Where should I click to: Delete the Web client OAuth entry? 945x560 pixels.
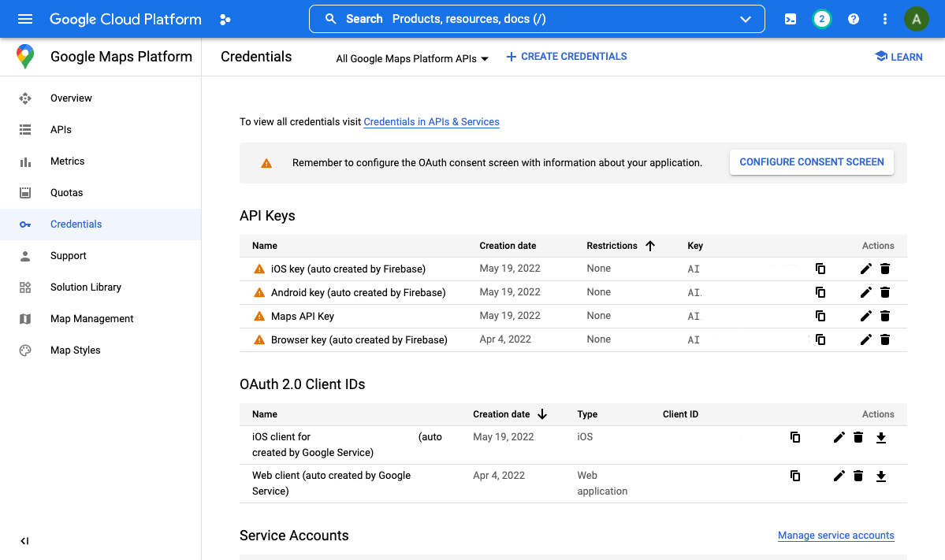(858, 476)
